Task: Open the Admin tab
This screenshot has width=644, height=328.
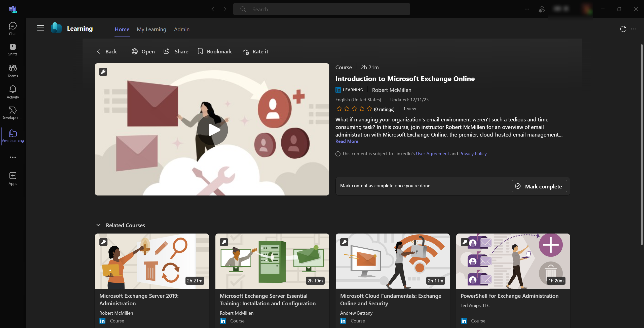Action: click(x=182, y=29)
